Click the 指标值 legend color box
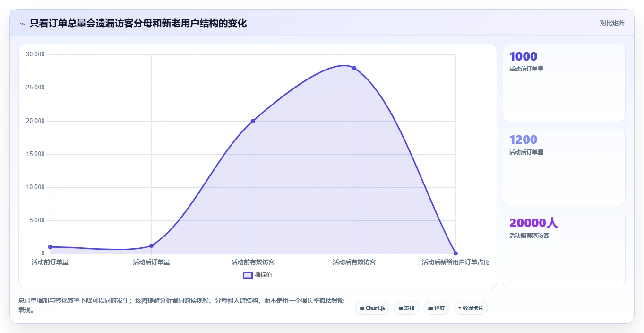This screenshot has height=333, width=644. (248, 275)
